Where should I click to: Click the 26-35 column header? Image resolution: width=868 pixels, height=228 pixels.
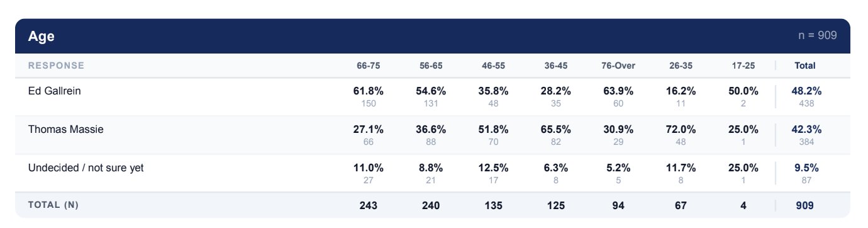click(681, 66)
